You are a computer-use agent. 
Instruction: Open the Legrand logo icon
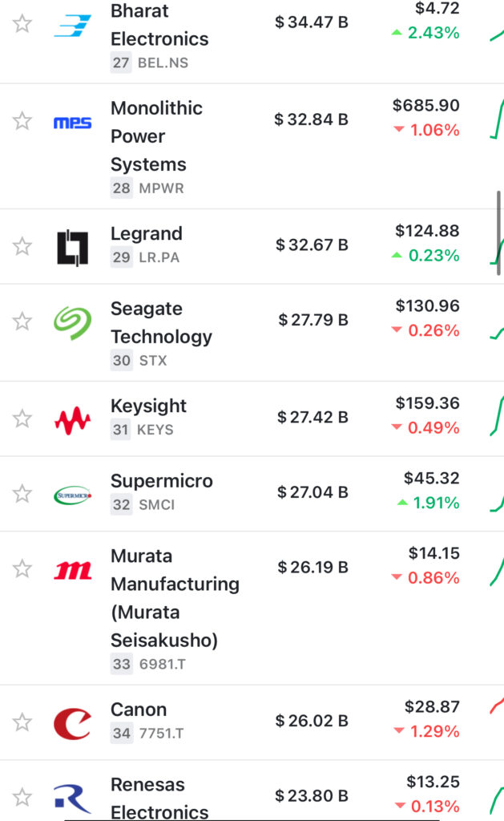tap(72, 246)
